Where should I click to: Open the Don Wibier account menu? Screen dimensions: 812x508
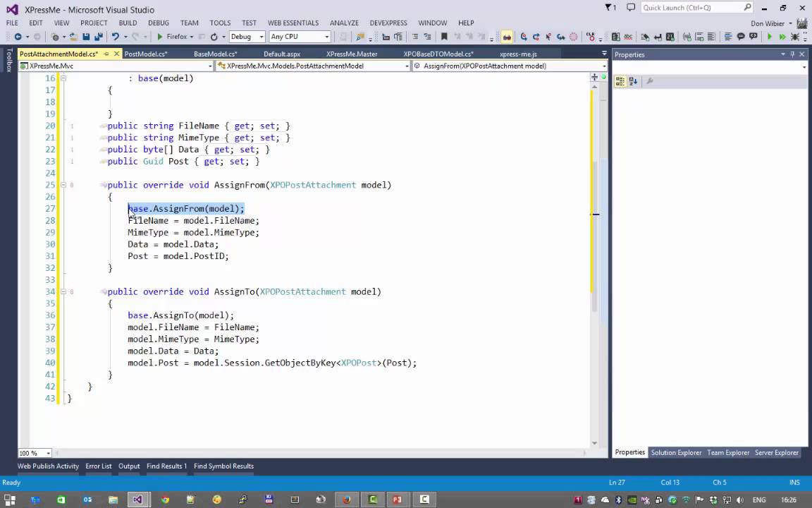pyautogui.click(x=771, y=23)
